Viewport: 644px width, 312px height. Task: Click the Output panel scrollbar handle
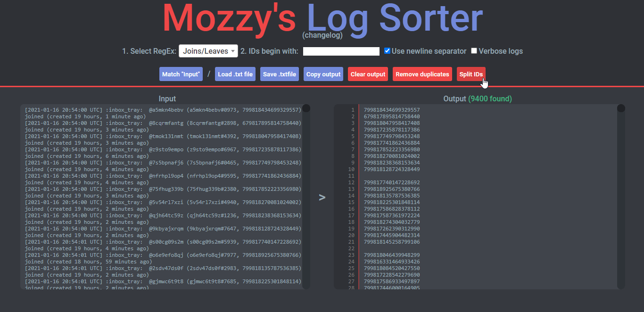tap(621, 109)
